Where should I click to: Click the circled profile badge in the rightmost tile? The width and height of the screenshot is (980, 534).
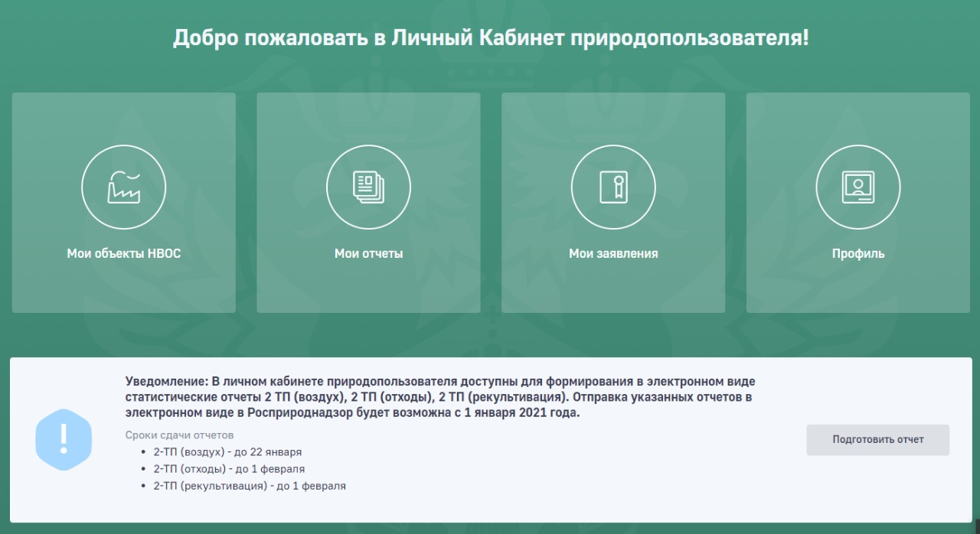point(857,187)
